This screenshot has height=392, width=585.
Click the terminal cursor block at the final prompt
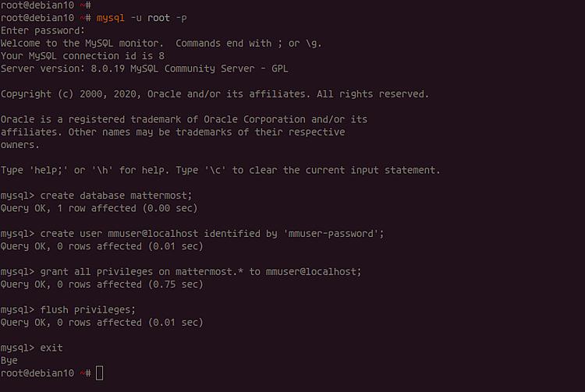99,373
